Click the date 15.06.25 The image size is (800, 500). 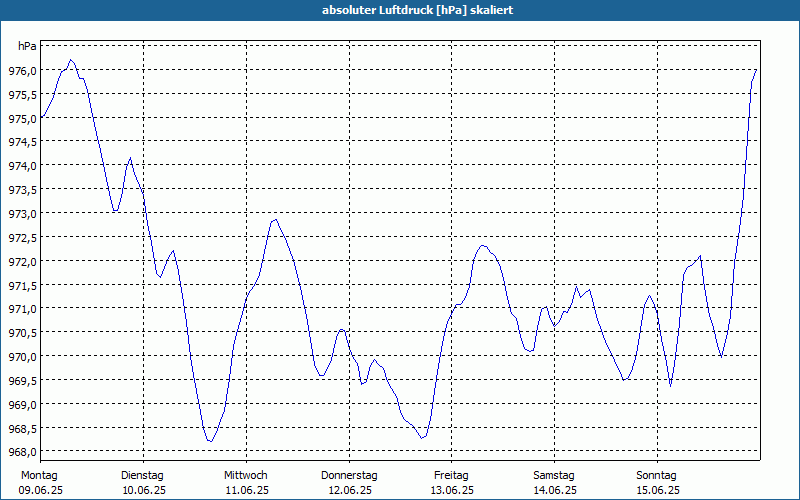658,490
